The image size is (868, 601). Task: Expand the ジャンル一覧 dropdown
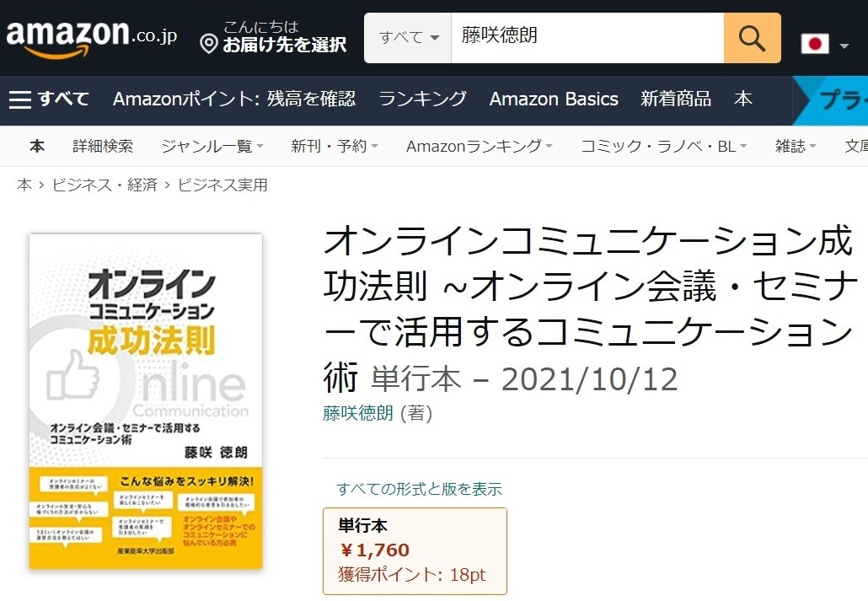[212, 146]
